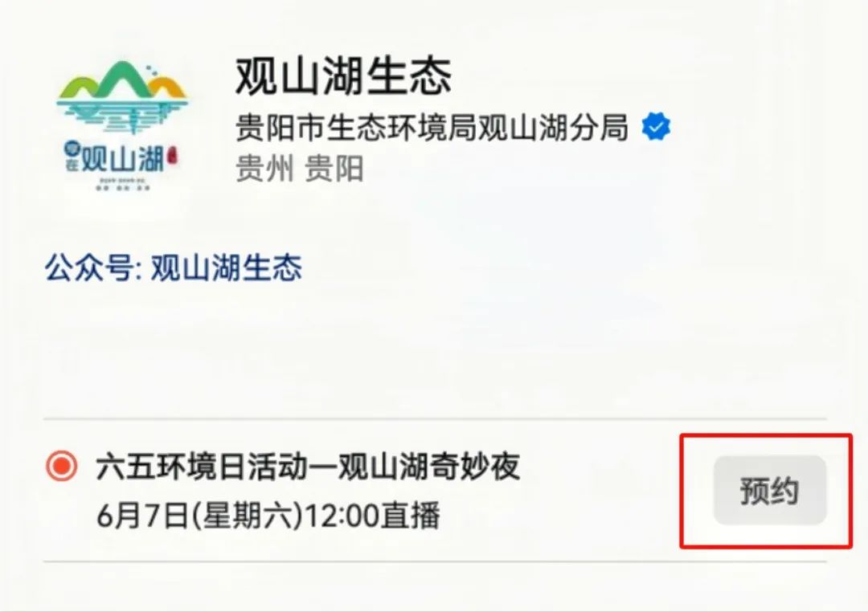Click the small red seal in the logo
Screen dimensions: 868x612
pyautogui.click(x=172, y=157)
